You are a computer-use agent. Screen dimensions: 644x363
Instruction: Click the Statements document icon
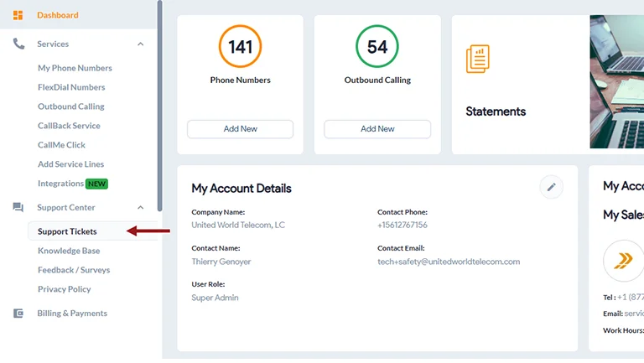[478, 59]
